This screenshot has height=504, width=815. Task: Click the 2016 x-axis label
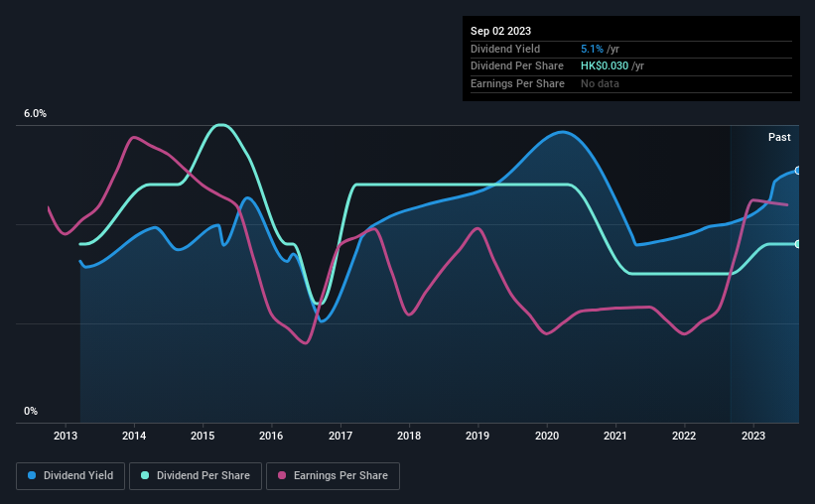271,436
